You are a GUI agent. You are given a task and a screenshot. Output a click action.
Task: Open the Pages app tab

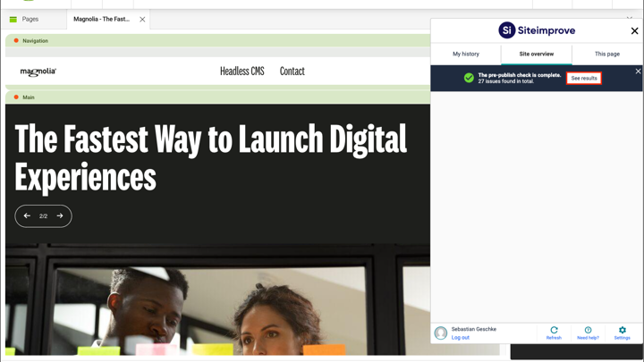tap(25, 19)
